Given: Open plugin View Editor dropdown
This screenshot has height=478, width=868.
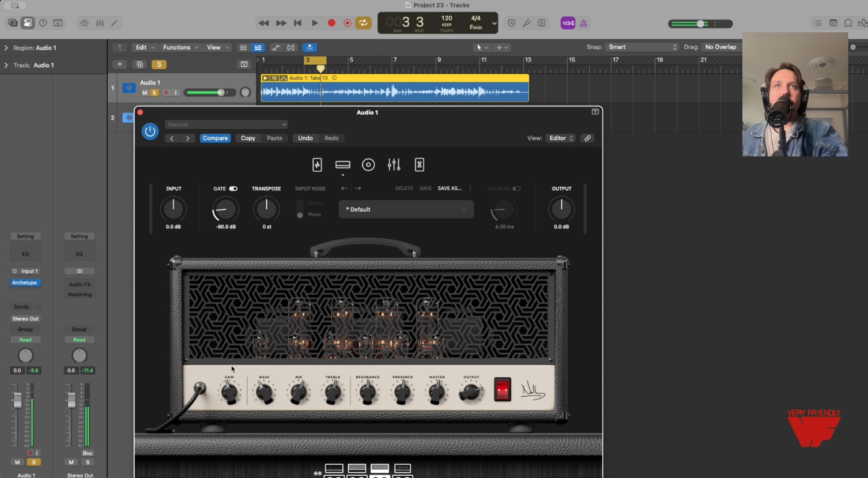Looking at the screenshot, I should tap(561, 138).
